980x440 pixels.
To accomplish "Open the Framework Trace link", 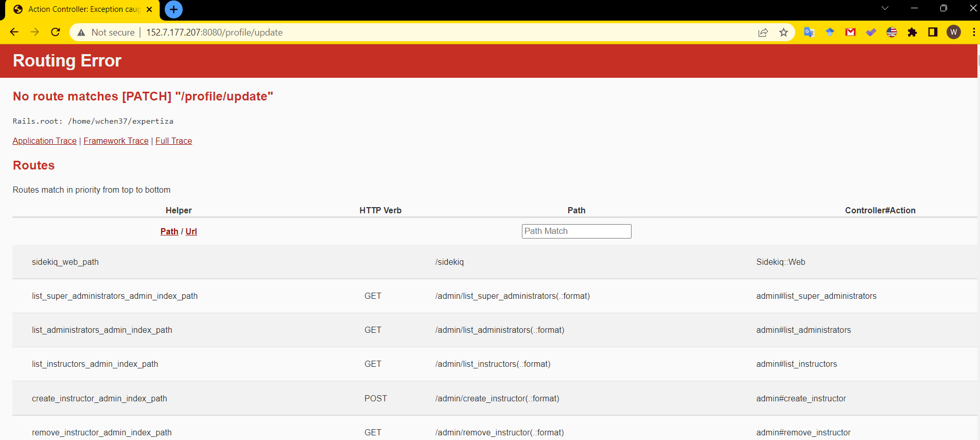I will [116, 141].
